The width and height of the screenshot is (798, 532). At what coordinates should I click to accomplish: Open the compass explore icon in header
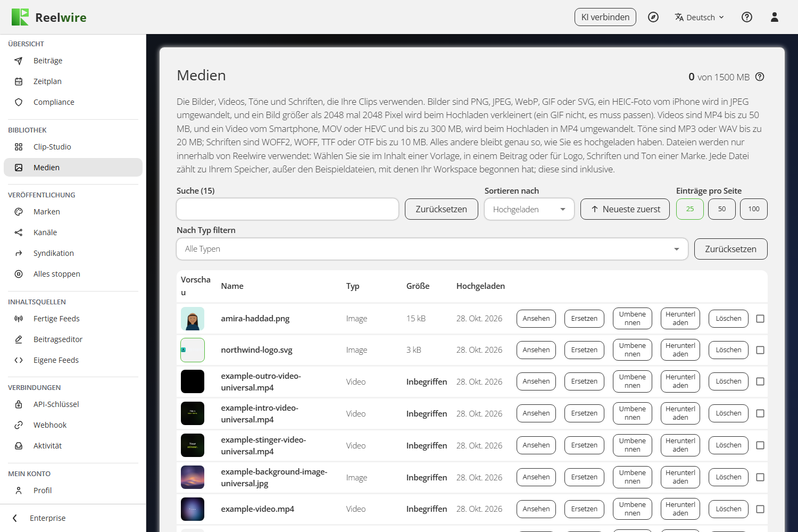pyautogui.click(x=653, y=17)
